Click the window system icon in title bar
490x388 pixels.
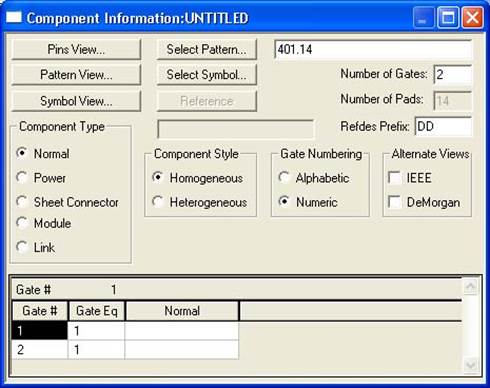click(14, 17)
